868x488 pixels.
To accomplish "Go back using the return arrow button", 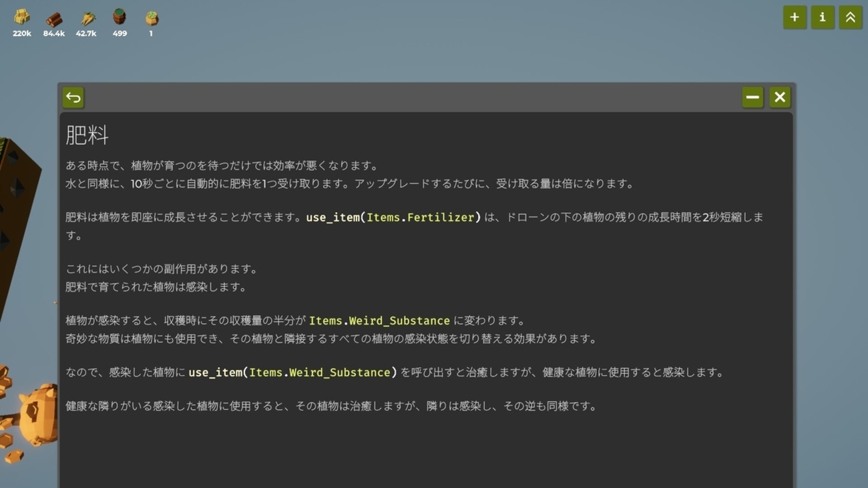I will point(73,97).
